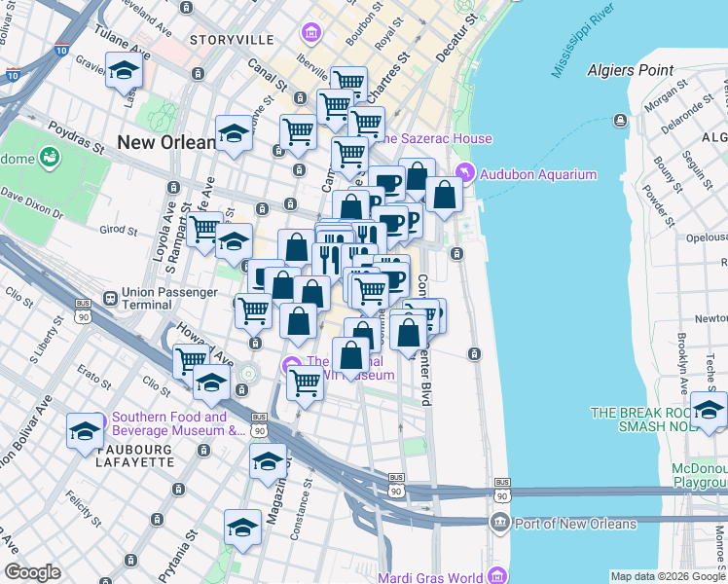Open the school marker near Howard Ave circle
728x584 pixels.
[x=212, y=383]
